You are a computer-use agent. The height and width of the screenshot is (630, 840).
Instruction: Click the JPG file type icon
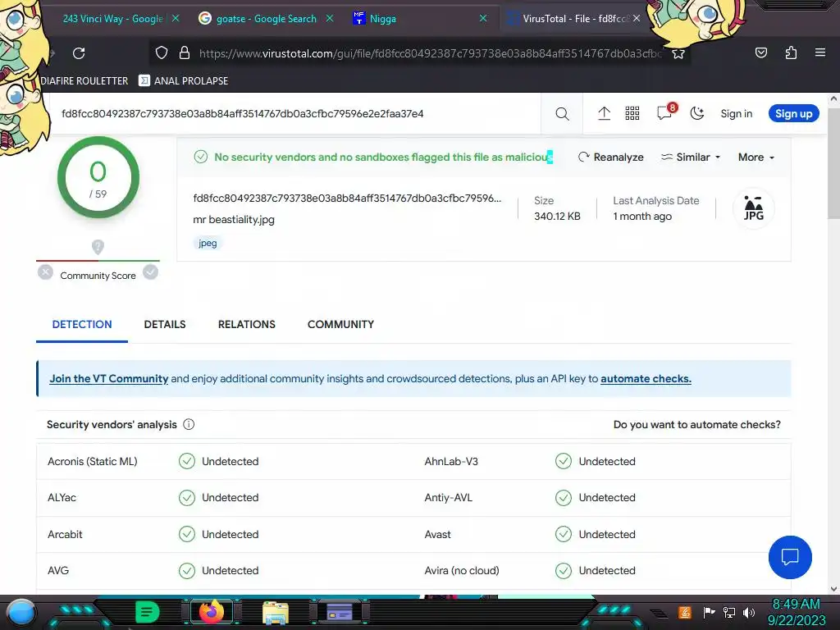[x=753, y=208]
